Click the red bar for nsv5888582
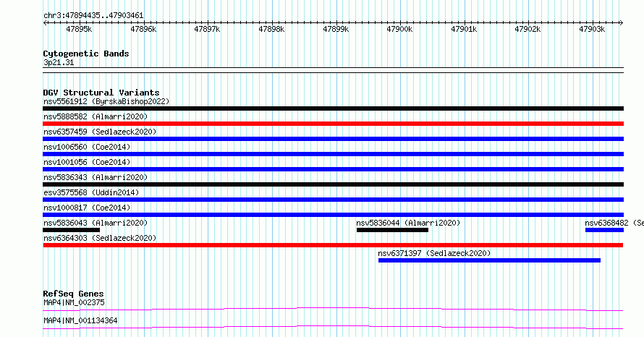The width and height of the screenshot is (644, 337). tap(333, 124)
